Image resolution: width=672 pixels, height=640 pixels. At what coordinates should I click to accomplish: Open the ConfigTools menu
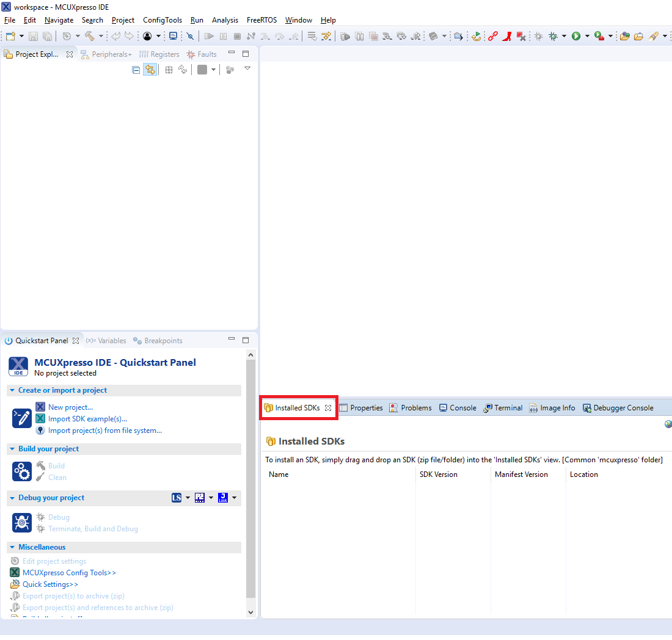(163, 20)
